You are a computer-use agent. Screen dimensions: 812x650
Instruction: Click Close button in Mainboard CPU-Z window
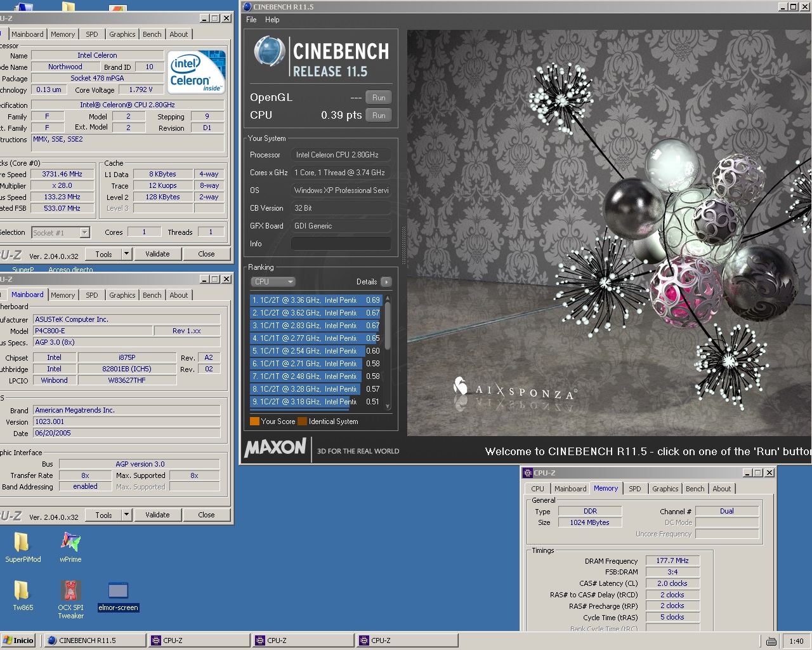[206, 515]
